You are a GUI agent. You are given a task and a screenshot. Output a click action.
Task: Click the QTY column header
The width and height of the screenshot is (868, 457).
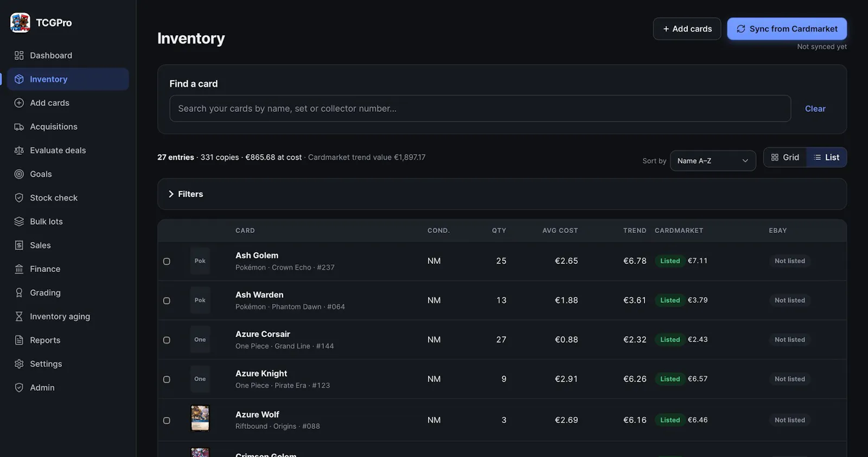point(499,231)
